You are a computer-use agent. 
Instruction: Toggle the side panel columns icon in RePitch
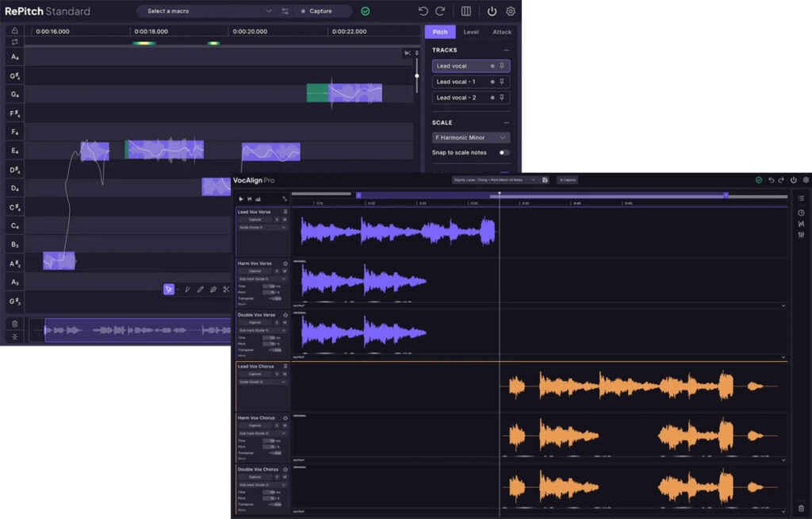pyautogui.click(x=466, y=11)
